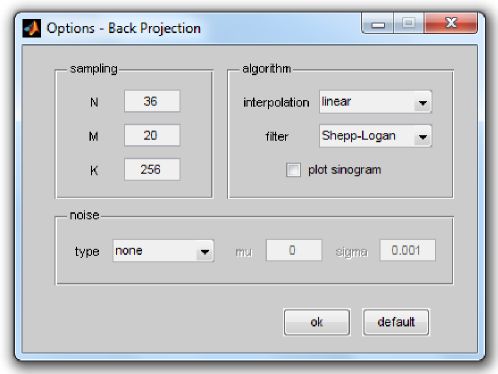This screenshot has height=374, width=498.
Task: Open the interpolation dropdown showing linear
Action: (x=376, y=102)
